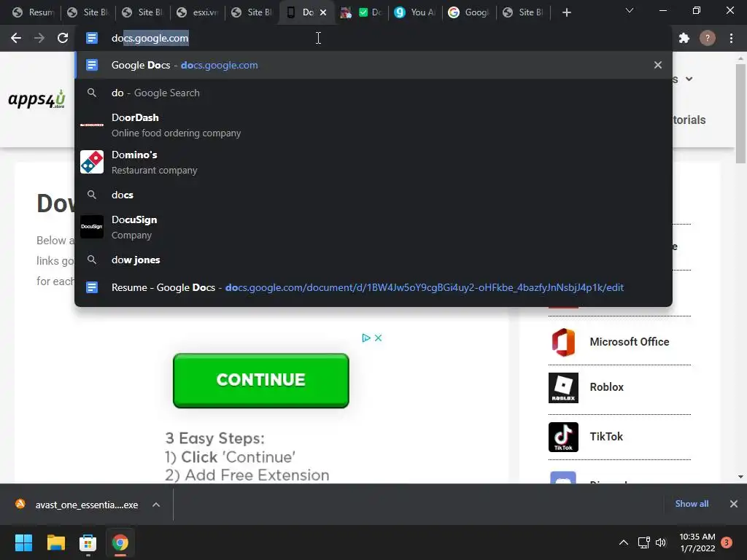Close the ad with the X icon
Viewport: 747px width, 560px height.
click(379, 338)
